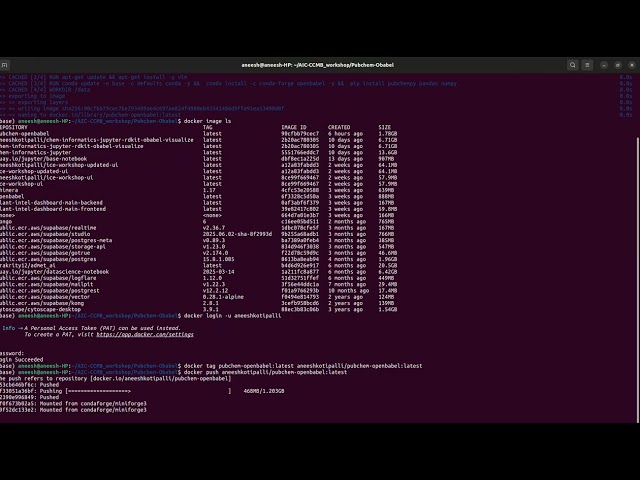
Task: Minimize the terminal window
Action: pos(604,65)
